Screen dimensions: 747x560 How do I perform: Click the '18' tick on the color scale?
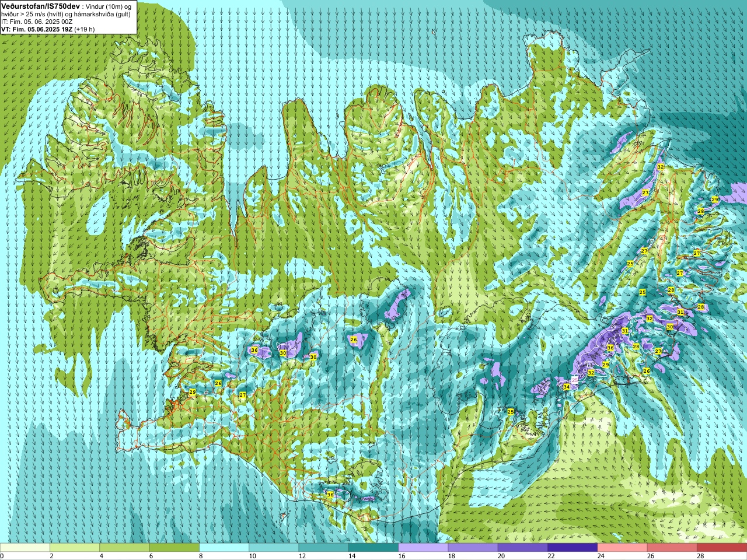pyautogui.click(x=452, y=556)
